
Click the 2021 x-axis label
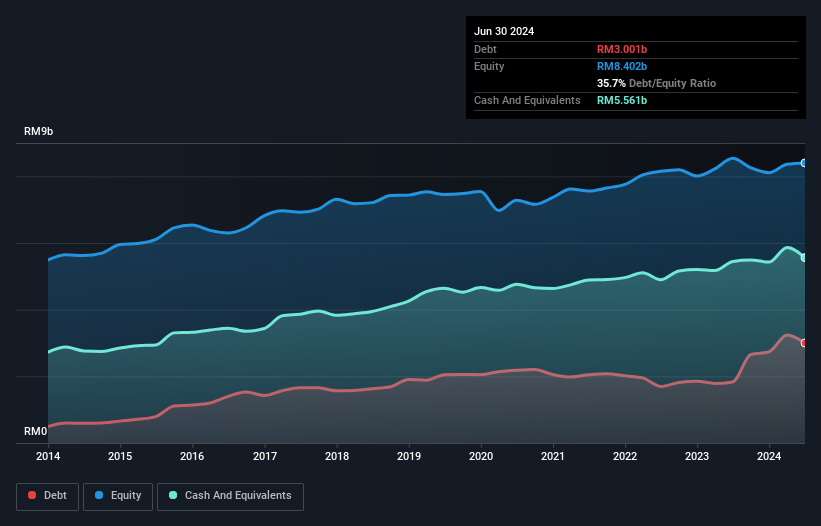click(552, 456)
